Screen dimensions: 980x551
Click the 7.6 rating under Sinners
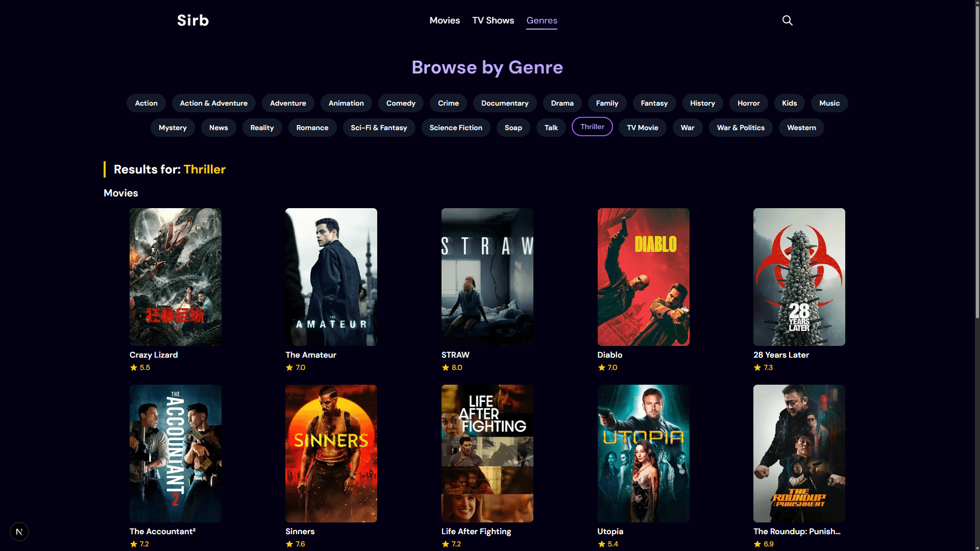click(x=296, y=544)
